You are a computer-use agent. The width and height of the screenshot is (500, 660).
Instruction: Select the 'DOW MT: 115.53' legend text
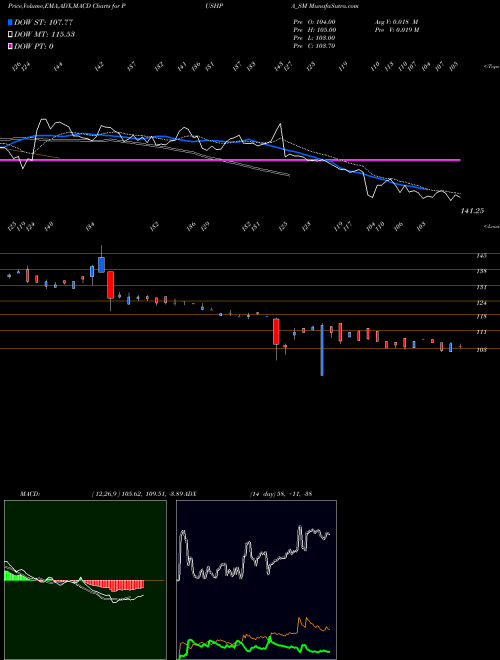(x=44, y=35)
